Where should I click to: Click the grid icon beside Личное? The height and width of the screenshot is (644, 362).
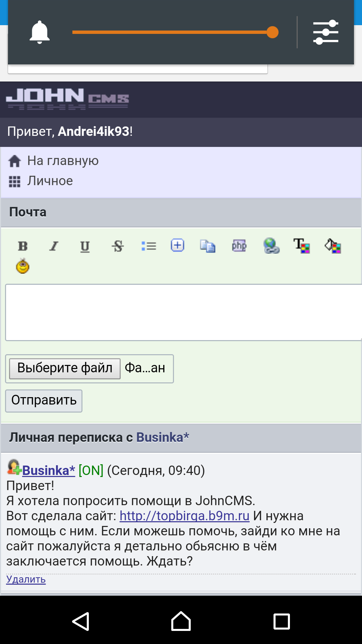click(x=15, y=181)
